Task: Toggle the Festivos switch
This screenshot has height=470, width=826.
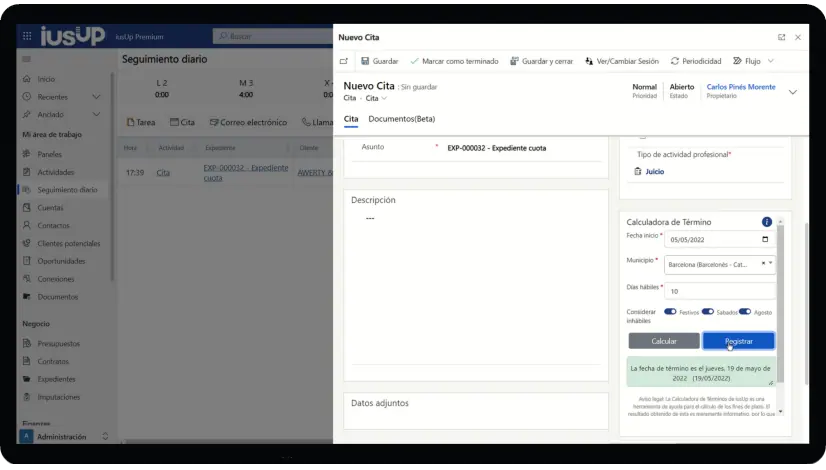Action: point(670,311)
